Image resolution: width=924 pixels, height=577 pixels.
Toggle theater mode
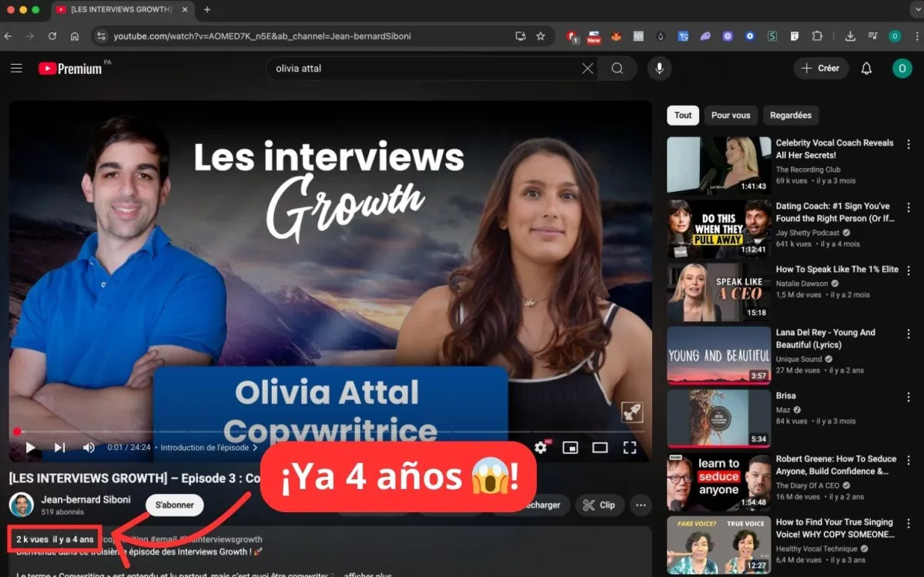(x=600, y=448)
